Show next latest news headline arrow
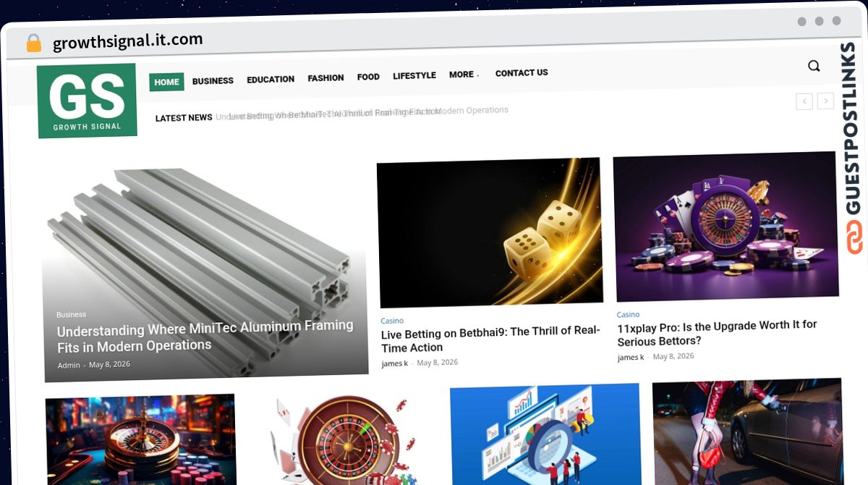Image resolution: width=868 pixels, height=485 pixels. point(825,101)
